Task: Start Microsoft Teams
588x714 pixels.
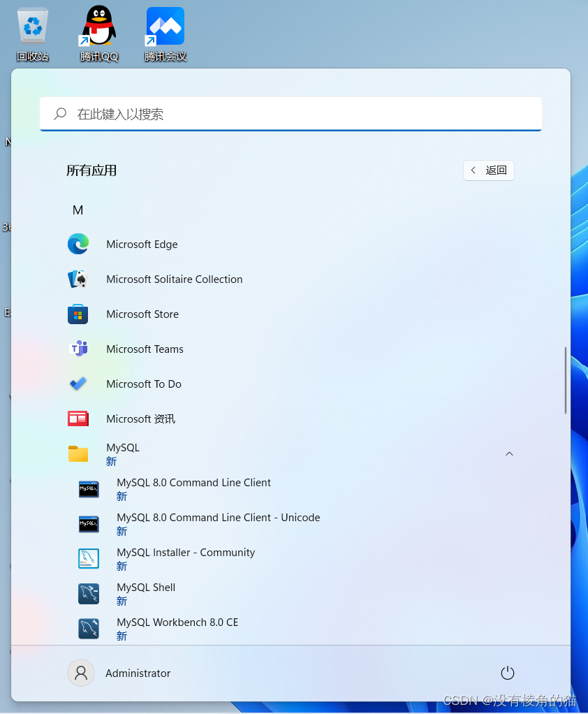Action: tap(145, 349)
